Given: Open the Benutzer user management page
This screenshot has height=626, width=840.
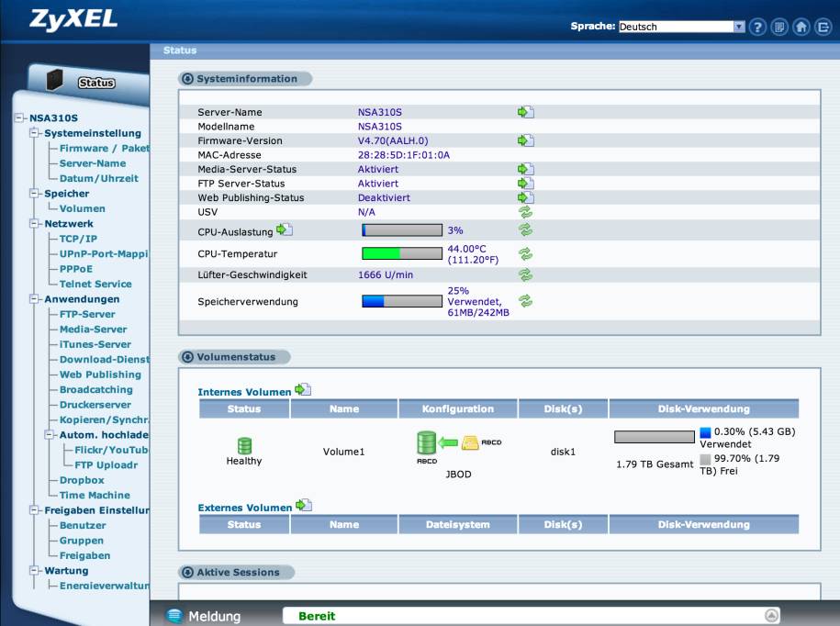Looking at the screenshot, I should point(83,525).
